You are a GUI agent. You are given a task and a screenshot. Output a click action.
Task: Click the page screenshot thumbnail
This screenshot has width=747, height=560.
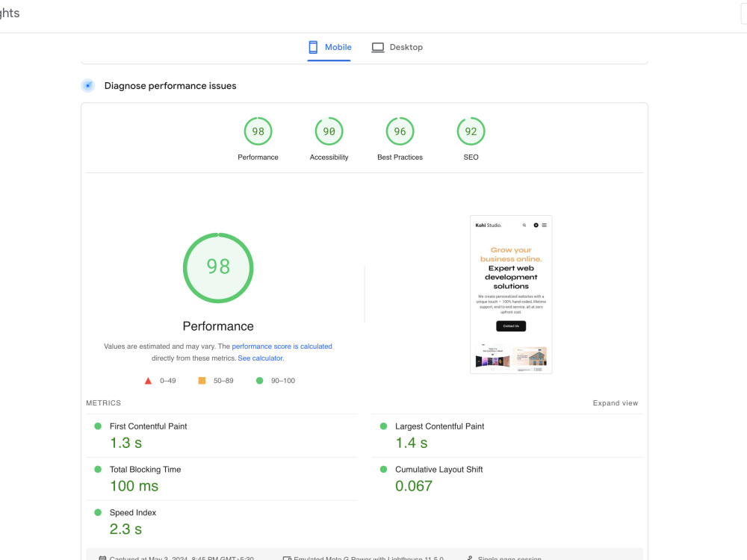pos(511,294)
